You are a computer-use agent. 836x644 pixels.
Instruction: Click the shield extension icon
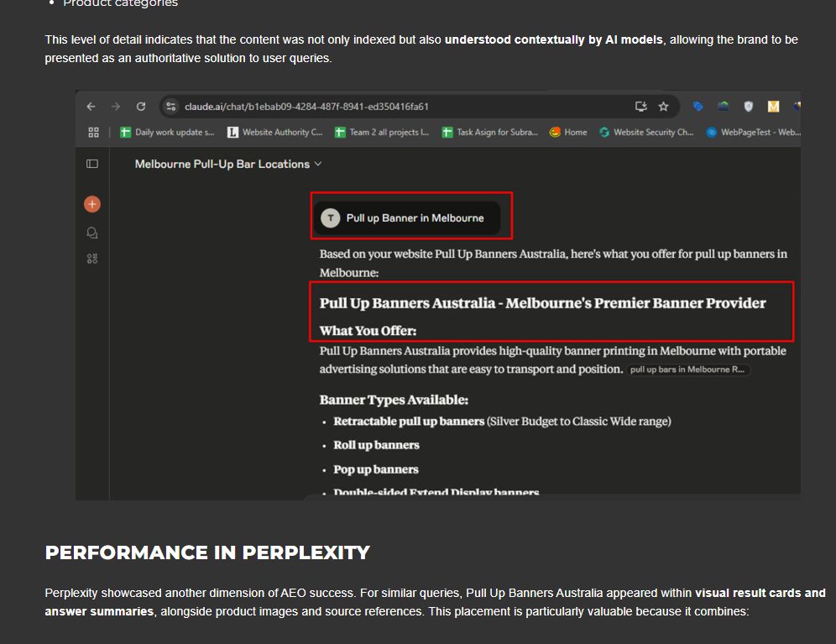pos(749,107)
